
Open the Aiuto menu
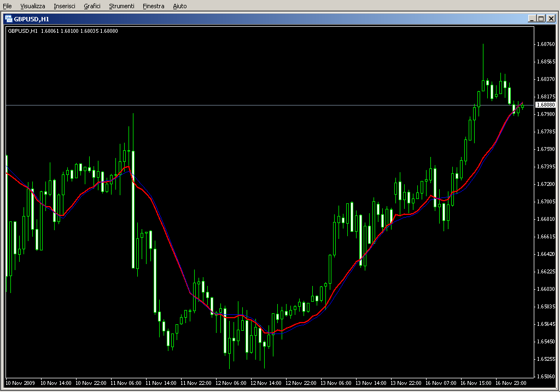(x=179, y=6)
